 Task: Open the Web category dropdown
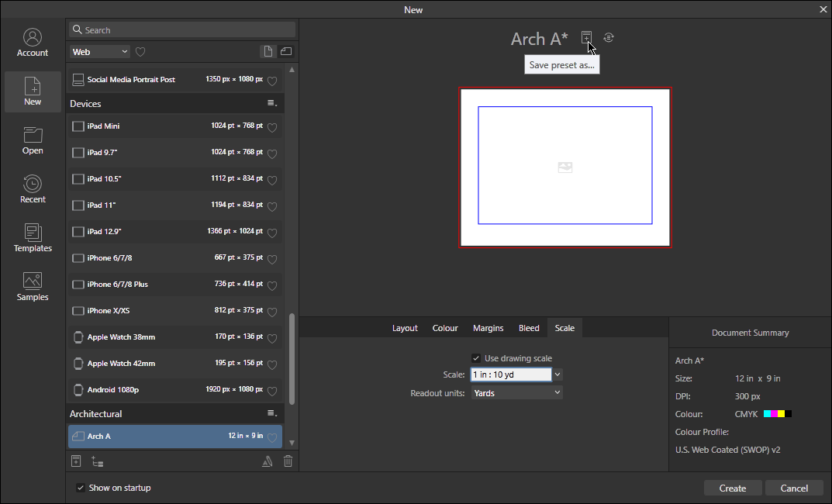pyautogui.click(x=99, y=50)
